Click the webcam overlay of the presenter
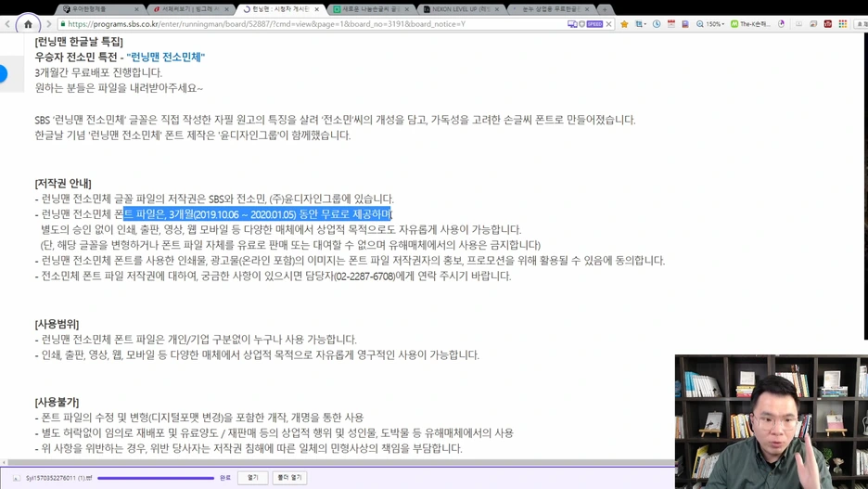 [x=772, y=421]
